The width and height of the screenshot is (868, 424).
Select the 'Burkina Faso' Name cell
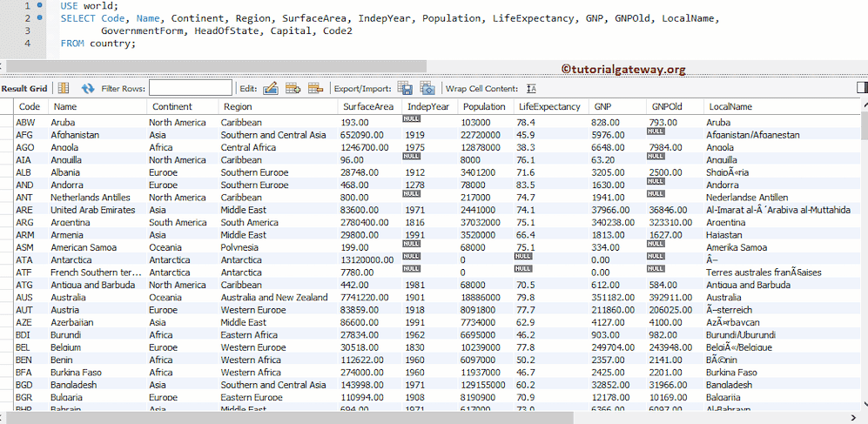(98, 373)
